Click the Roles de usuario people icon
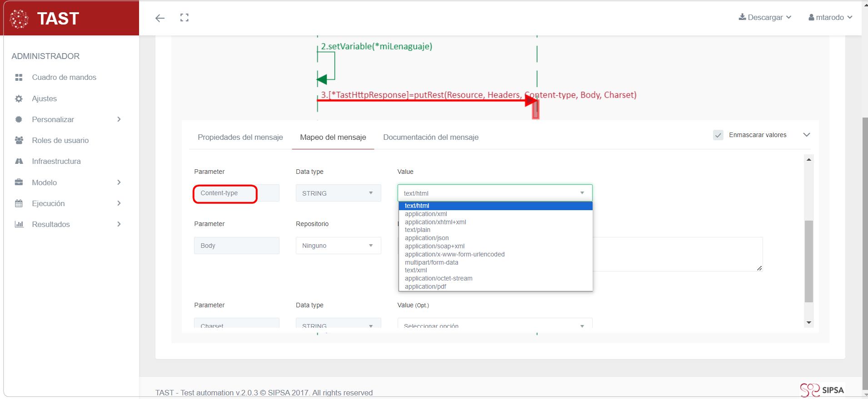Screen dimensions: 868x399 click(19, 140)
